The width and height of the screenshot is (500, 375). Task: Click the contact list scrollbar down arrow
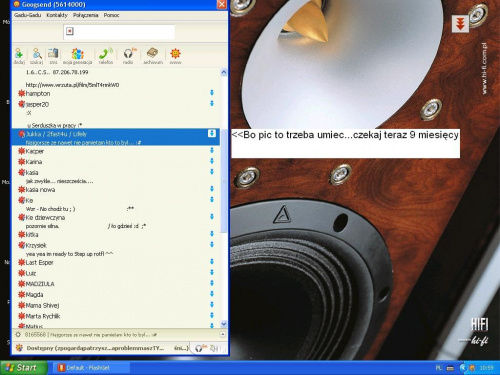click(224, 324)
